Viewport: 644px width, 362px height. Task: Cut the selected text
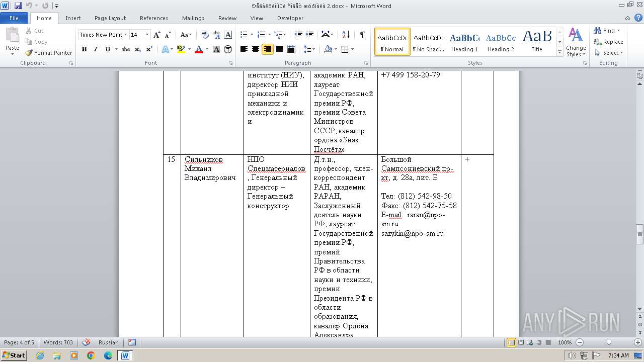(x=34, y=31)
